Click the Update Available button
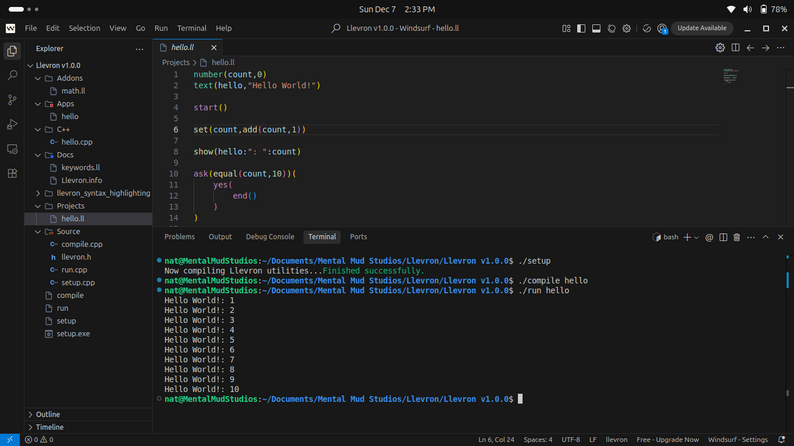794x446 pixels. tap(702, 28)
